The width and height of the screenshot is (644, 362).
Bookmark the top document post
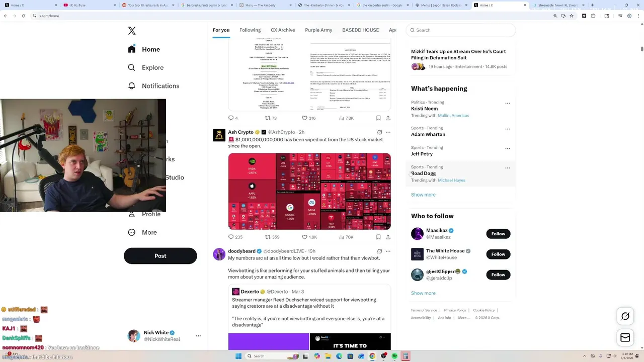click(378, 118)
